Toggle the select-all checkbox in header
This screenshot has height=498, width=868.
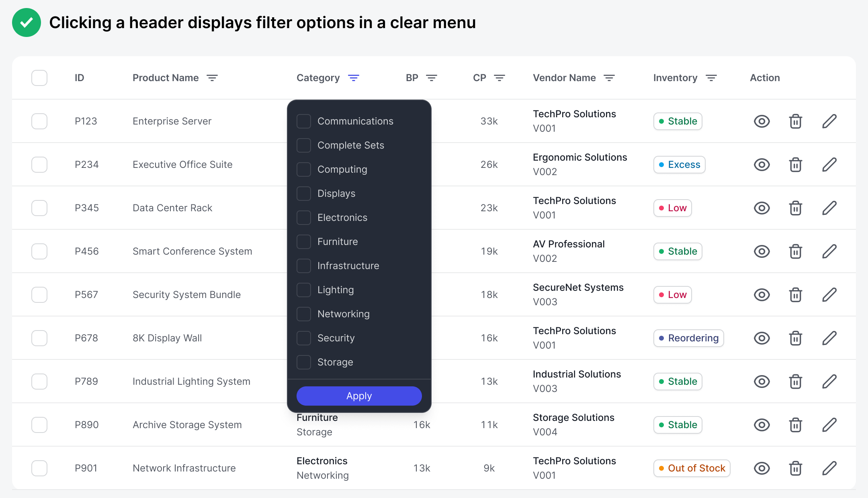pos(39,78)
